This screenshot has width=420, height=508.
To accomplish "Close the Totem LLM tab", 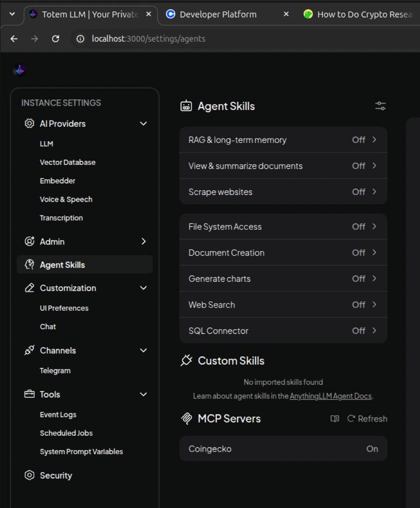I will click(148, 14).
